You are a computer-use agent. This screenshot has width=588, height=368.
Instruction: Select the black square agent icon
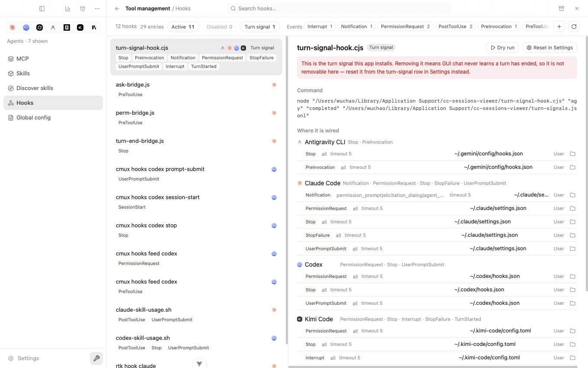(67, 27)
